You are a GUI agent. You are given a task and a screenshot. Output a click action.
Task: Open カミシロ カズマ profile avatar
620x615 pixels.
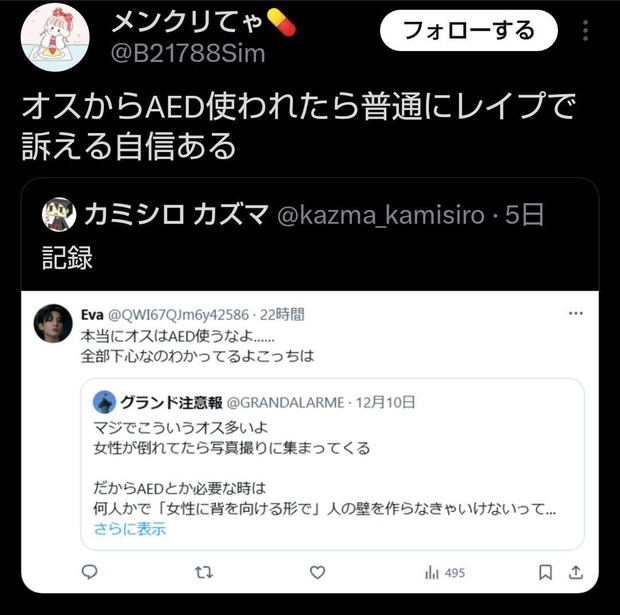click(x=59, y=215)
